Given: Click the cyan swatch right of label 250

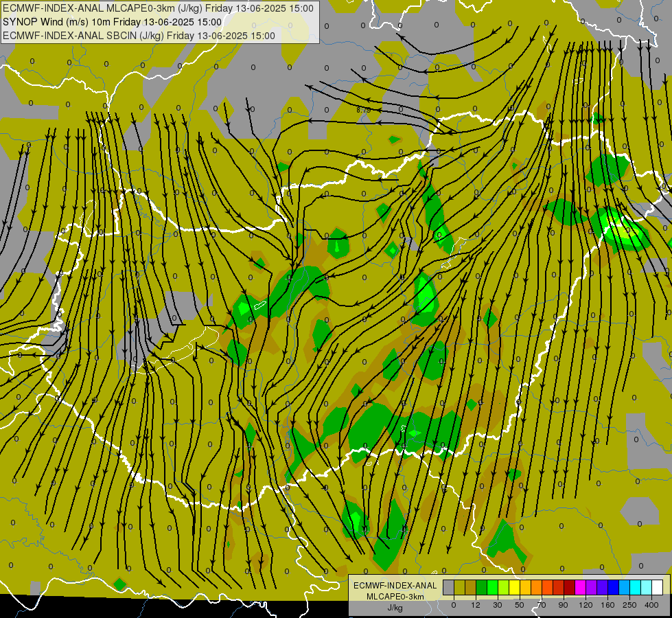Looking at the screenshot, I should 636,587.
